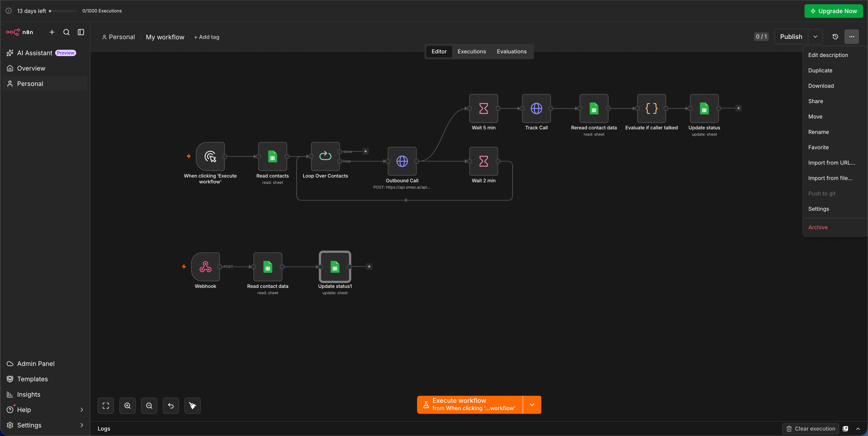Screen dimensions: 868x436
Task: Select the Track Call node
Action: tap(536, 109)
